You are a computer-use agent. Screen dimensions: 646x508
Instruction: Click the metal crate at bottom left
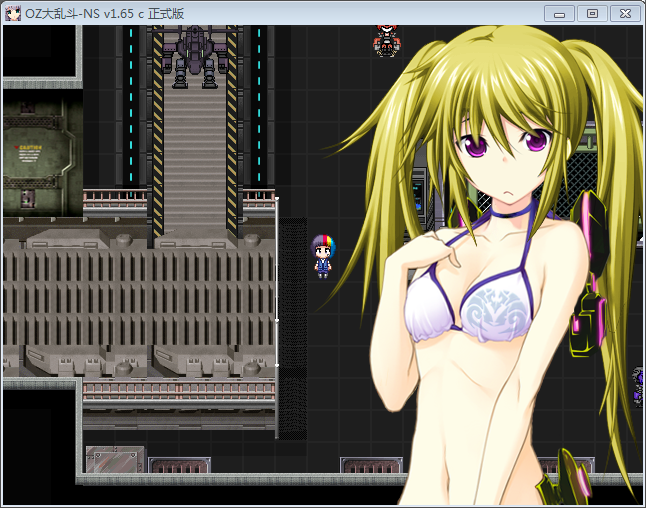coord(115,459)
